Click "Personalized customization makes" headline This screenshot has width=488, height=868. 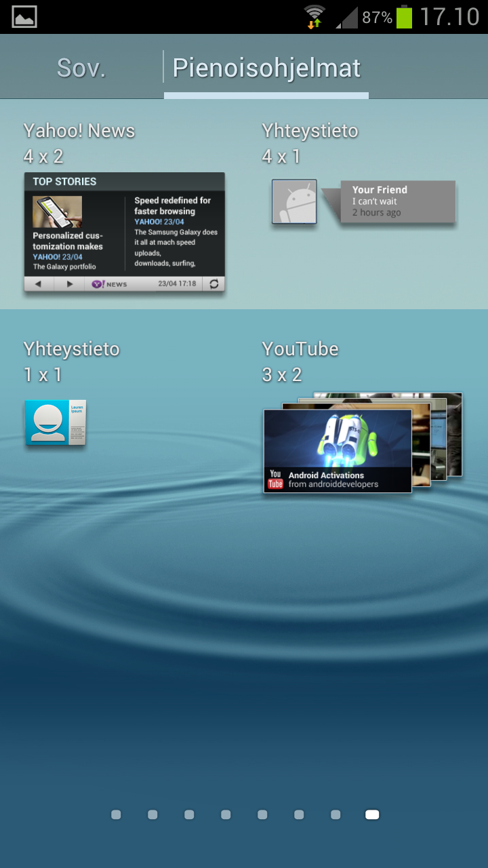68,241
